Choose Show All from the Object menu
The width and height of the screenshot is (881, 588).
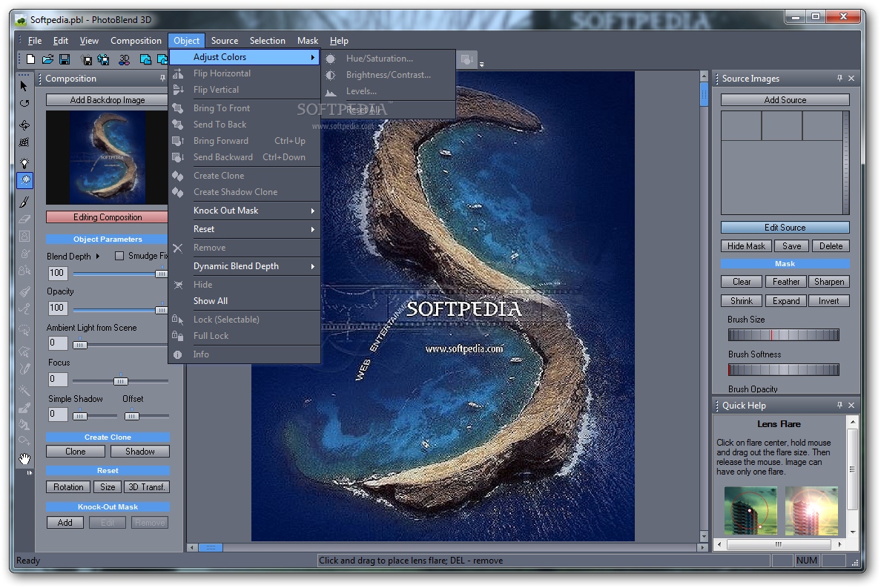click(245, 301)
